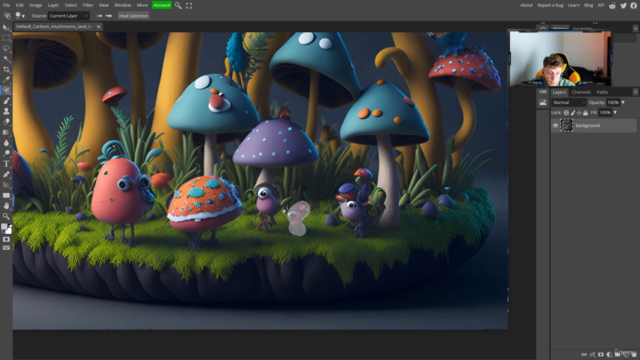The width and height of the screenshot is (640, 360).
Task: Select the Brush tool
Action: coord(6,101)
